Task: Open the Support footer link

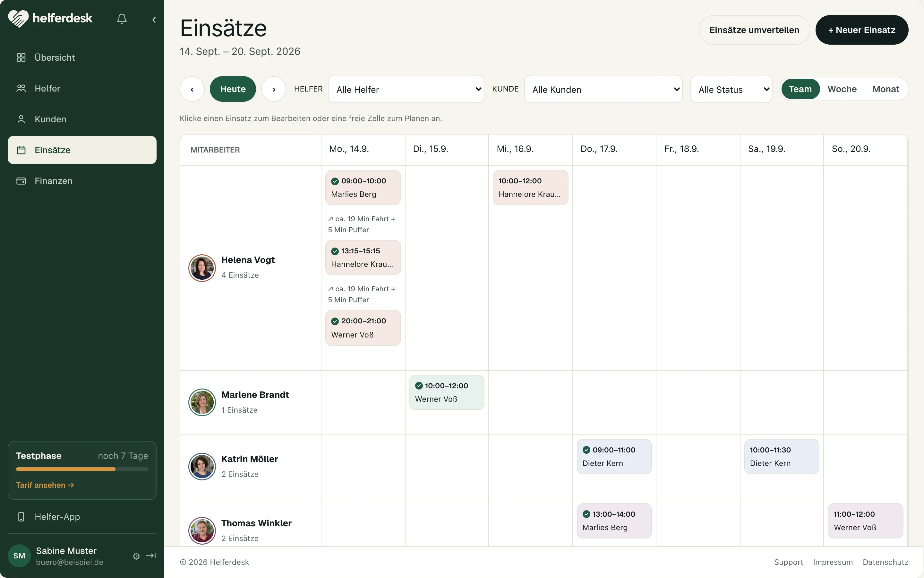Action: click(789, 562)
